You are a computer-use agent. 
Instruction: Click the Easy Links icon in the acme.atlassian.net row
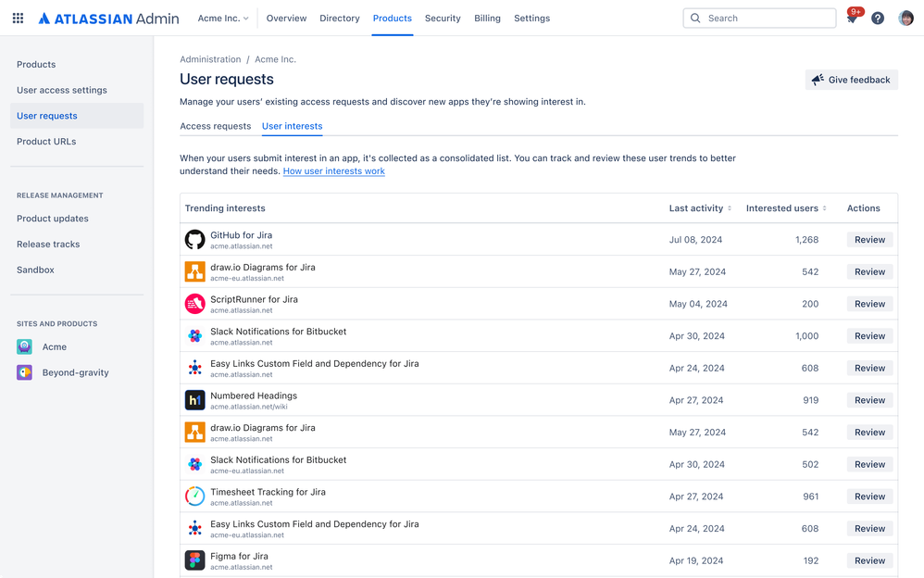pyautogui.click(x=195, y=368)
